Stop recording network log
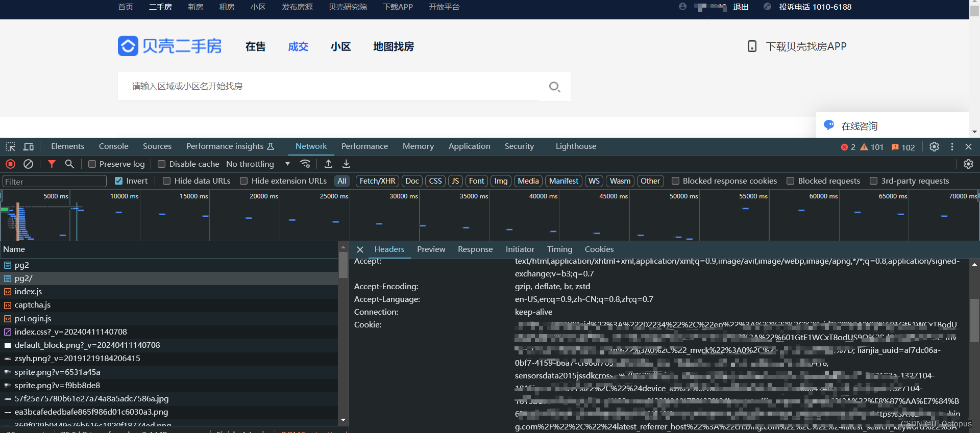980x433 pixels. (10, 164)
